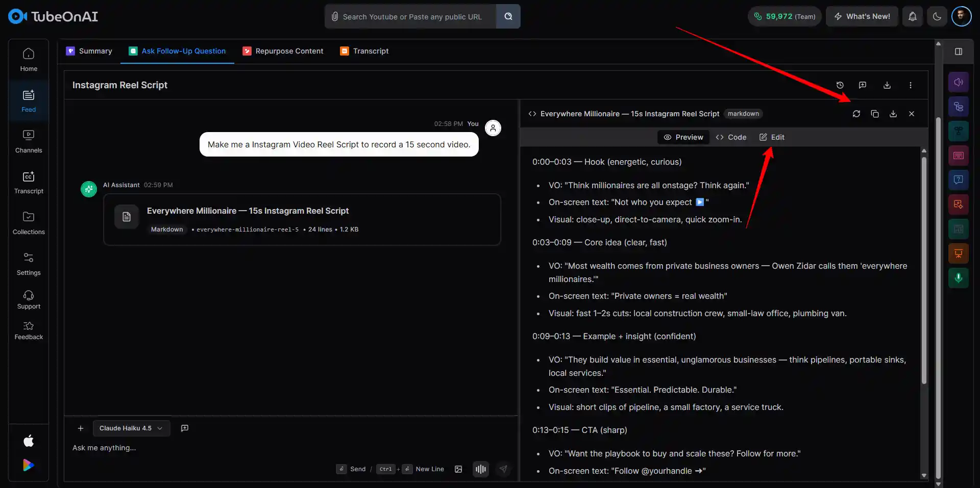Open the Home page in sidebar
This screenshot has width=980, height=488.
click(x=29, y=60)
